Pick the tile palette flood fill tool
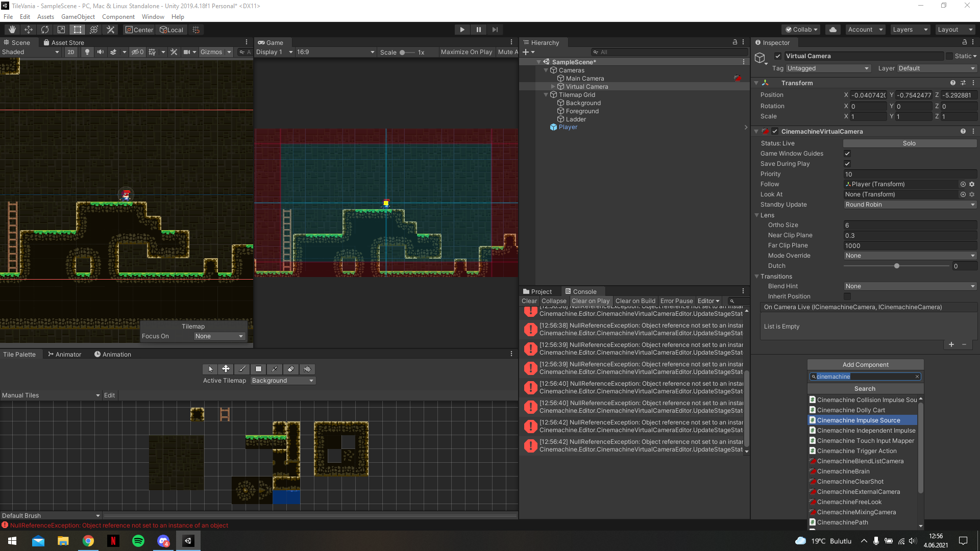 pyautogui.click(x=307, y=369)
